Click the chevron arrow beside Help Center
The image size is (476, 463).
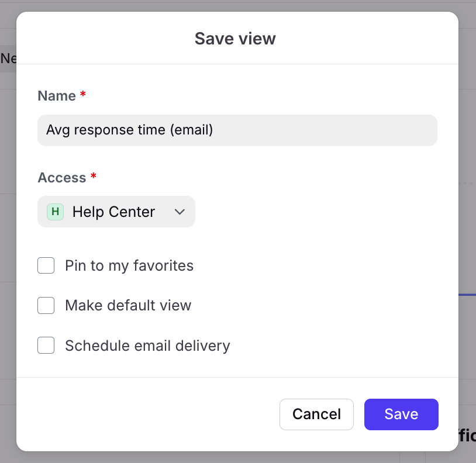pyautogui.click(x=180, y=212)
